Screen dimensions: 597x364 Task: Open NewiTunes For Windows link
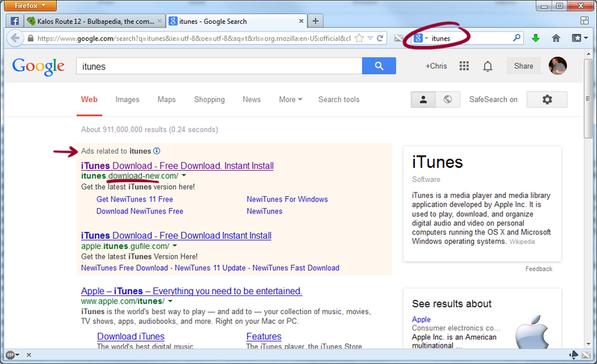coord(287,199)
